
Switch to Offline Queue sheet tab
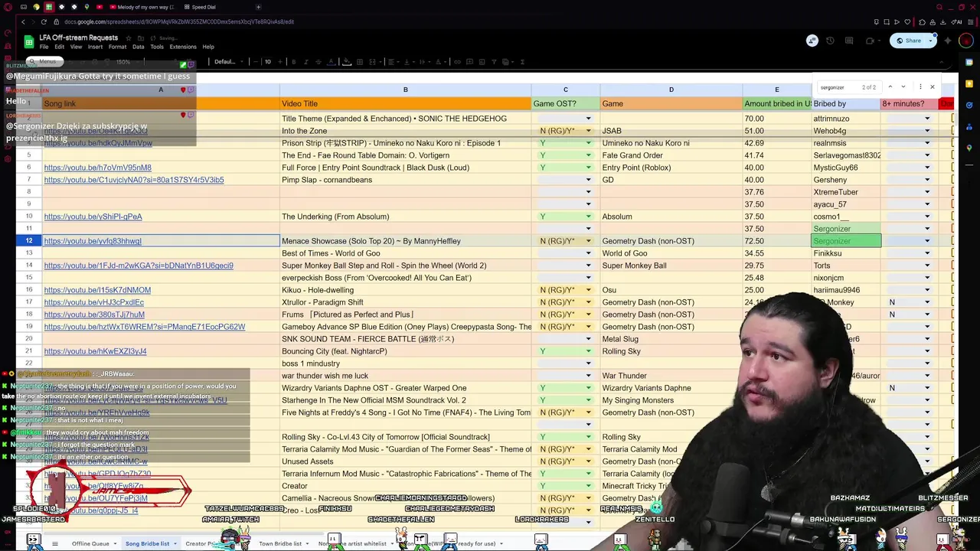(x=90, y=543)
